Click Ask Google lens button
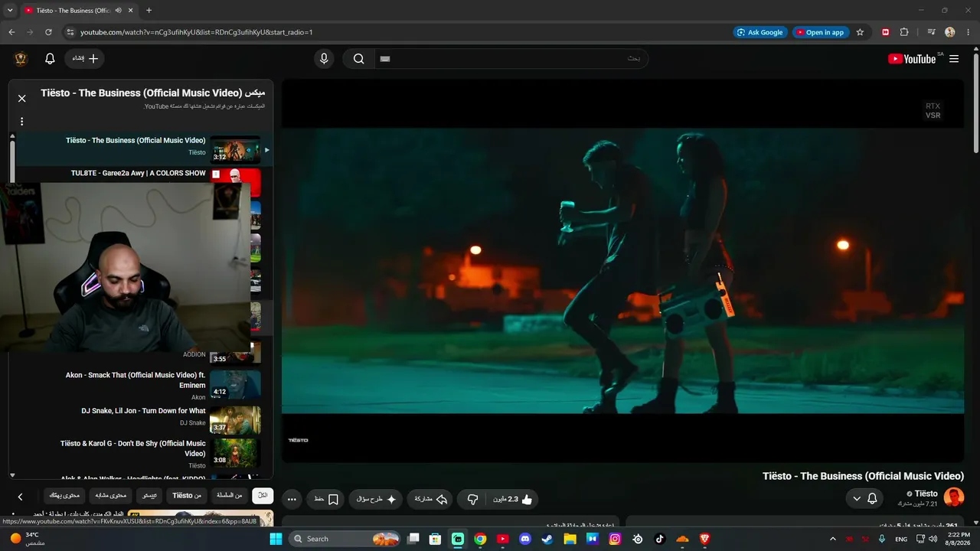 [x=760, y=32]
